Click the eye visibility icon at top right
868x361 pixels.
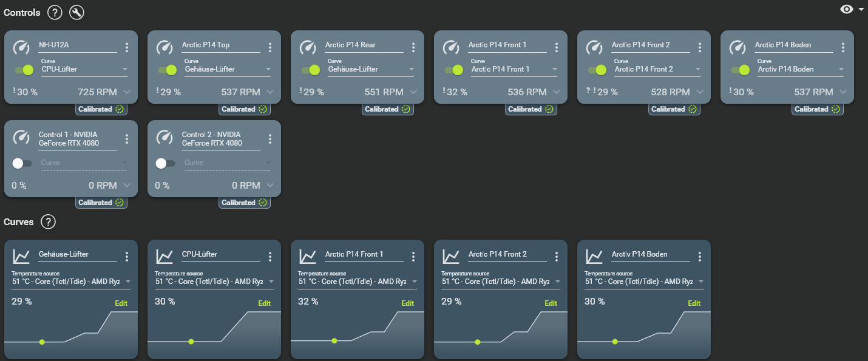point(847,9)
